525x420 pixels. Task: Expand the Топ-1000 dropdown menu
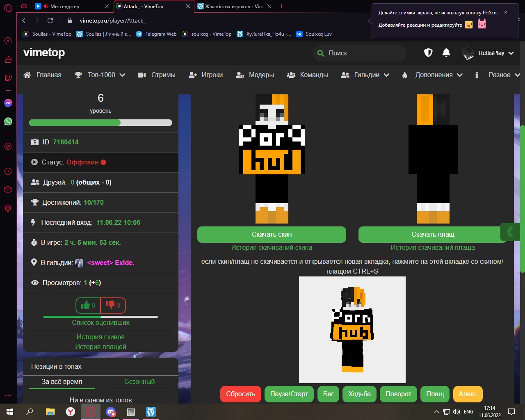click(x=100, y=75)
